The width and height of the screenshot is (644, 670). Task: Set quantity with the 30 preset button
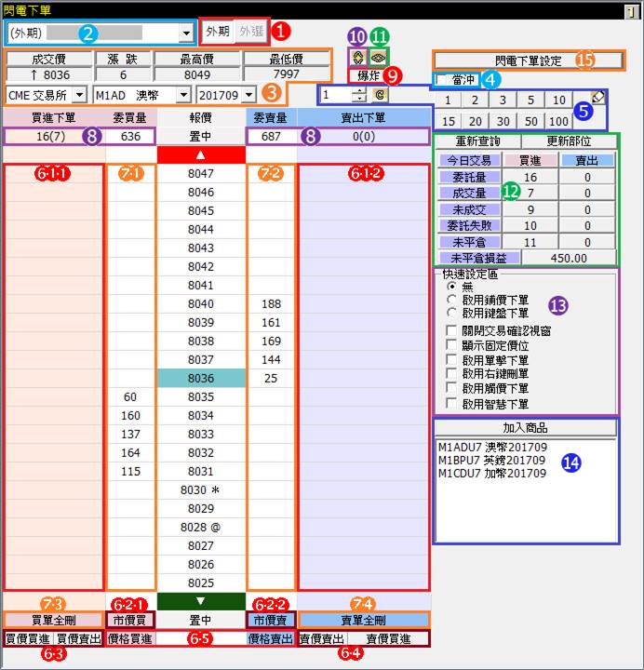tap(503, 121)
